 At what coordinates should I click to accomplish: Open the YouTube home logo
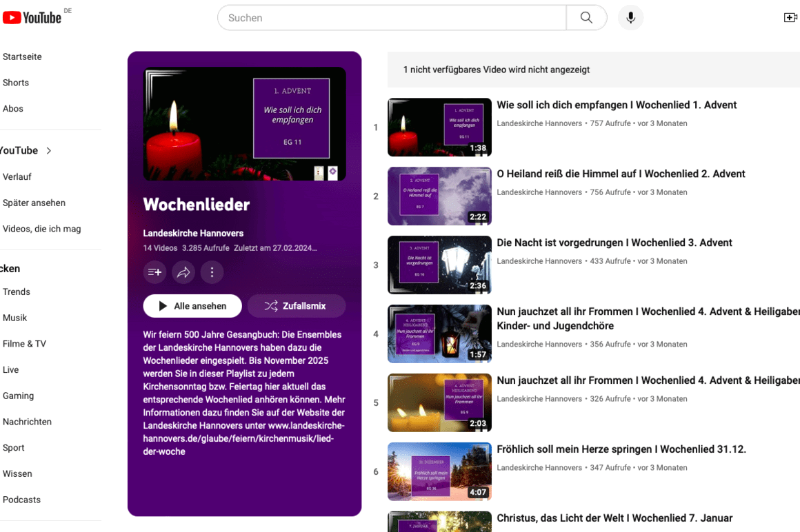(x=33, y=17)
